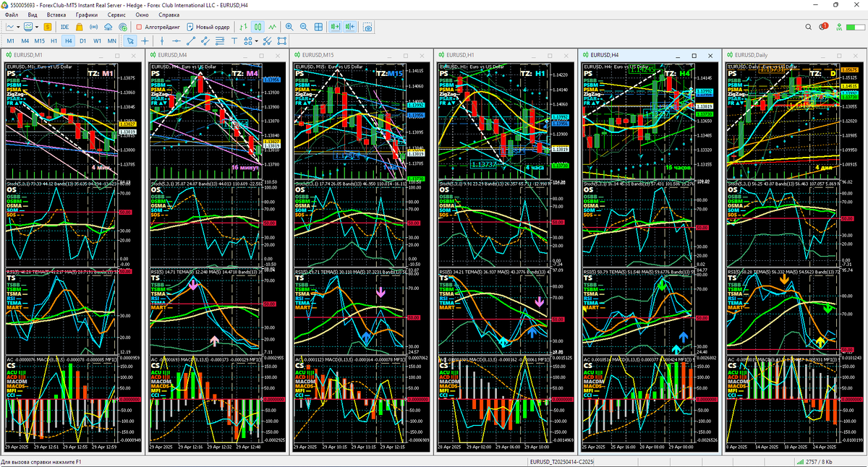
Task: Select M15 timeframe button
Action: click(39, 41)
